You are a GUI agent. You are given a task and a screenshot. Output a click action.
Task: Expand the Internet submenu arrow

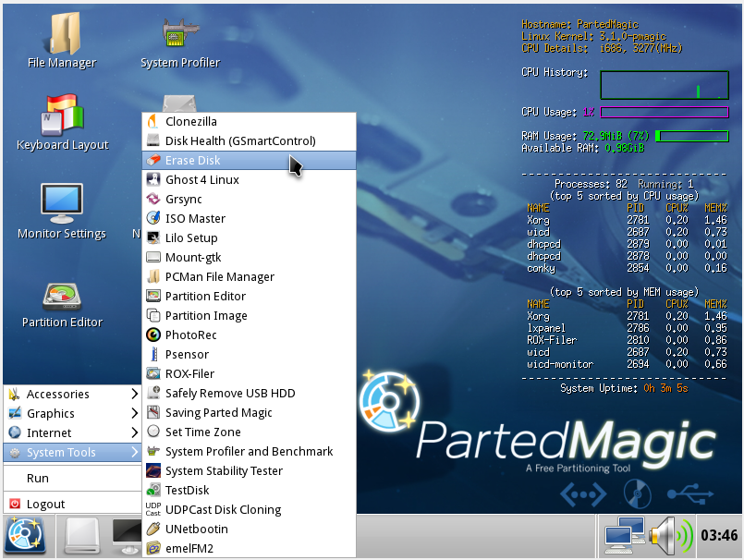coord(135,432)
